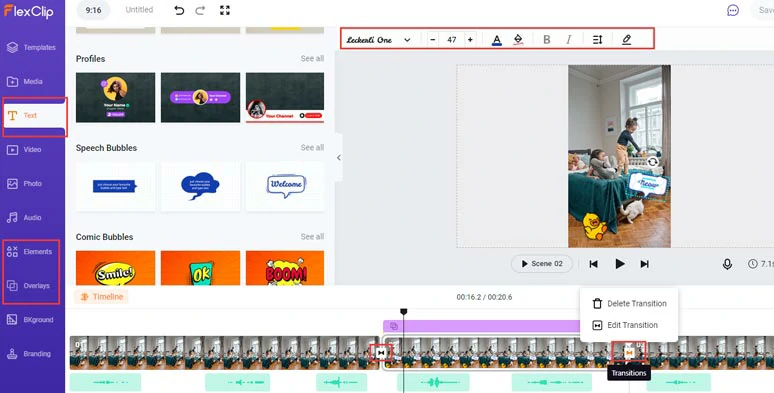Image resolution: width=774 pixels, height=393 pixels.
Task: Open the Photo sidebar panel
Action: coord(25,184)
